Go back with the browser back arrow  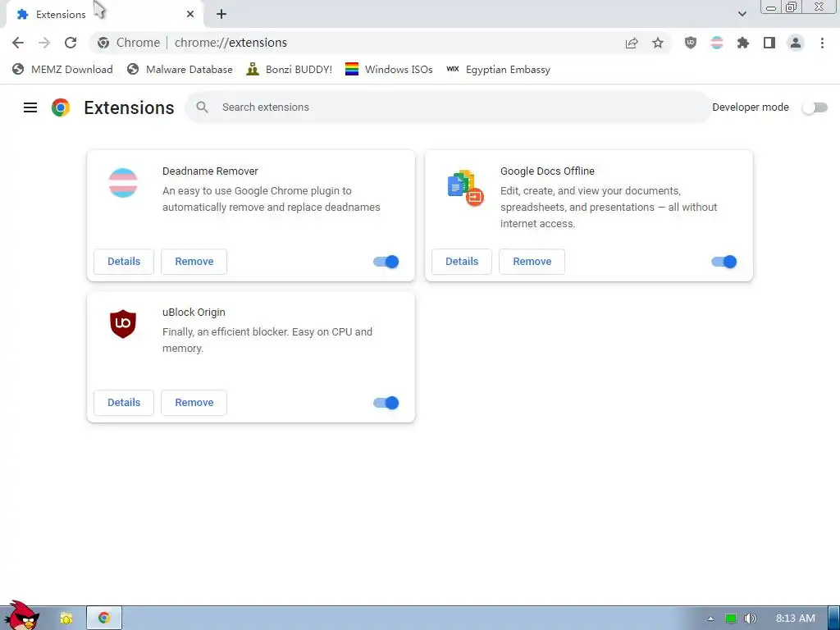(x=18, y=43)
